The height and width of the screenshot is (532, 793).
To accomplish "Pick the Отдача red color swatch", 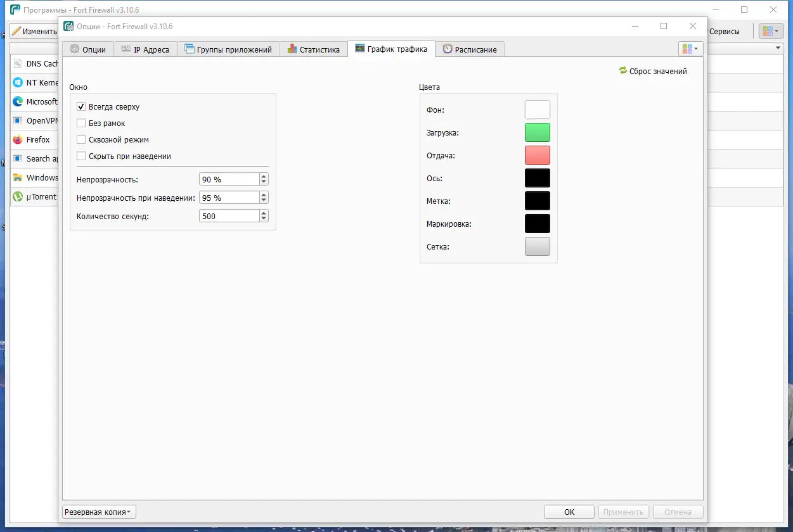I will [538, 155].
